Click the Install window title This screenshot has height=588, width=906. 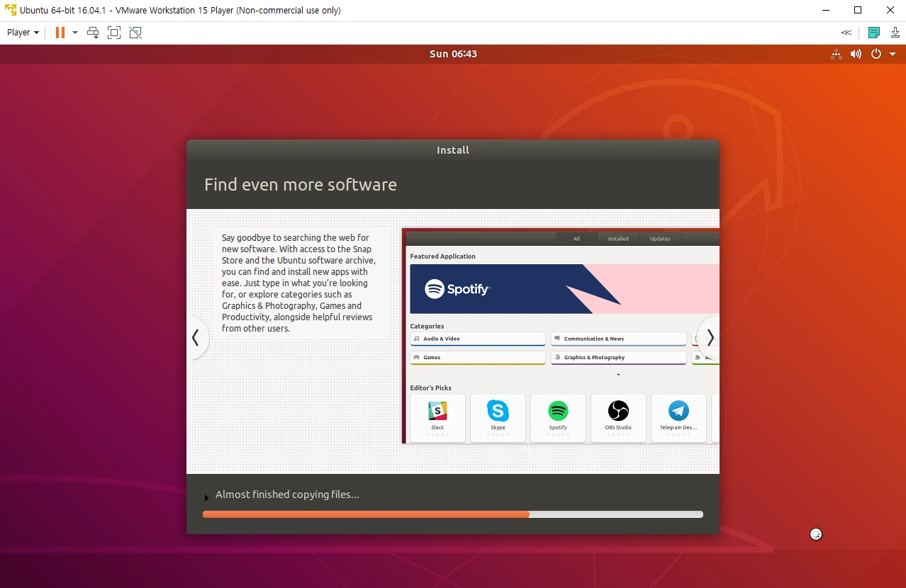point(453,150)
